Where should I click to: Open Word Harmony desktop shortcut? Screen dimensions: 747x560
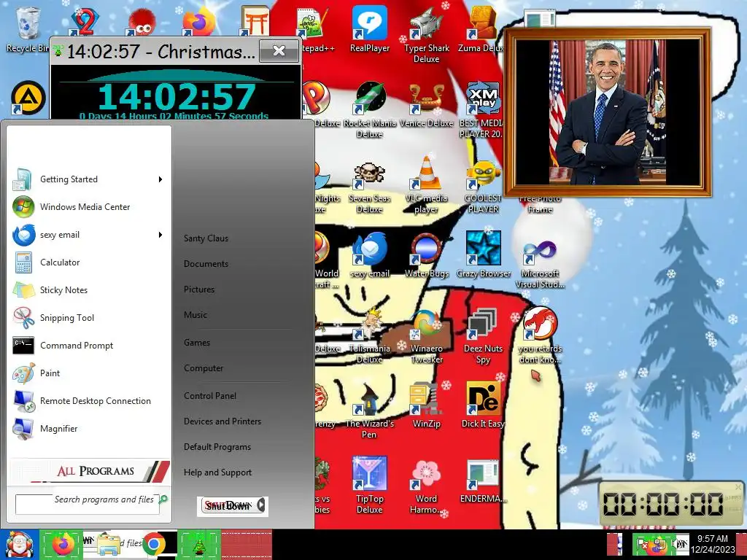pos(426,486)
